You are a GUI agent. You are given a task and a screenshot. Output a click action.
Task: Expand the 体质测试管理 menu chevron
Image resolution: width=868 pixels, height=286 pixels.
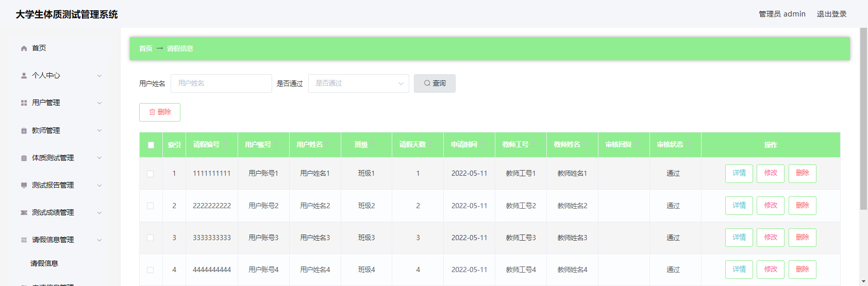pyautogui.click(x=99, y=158)
